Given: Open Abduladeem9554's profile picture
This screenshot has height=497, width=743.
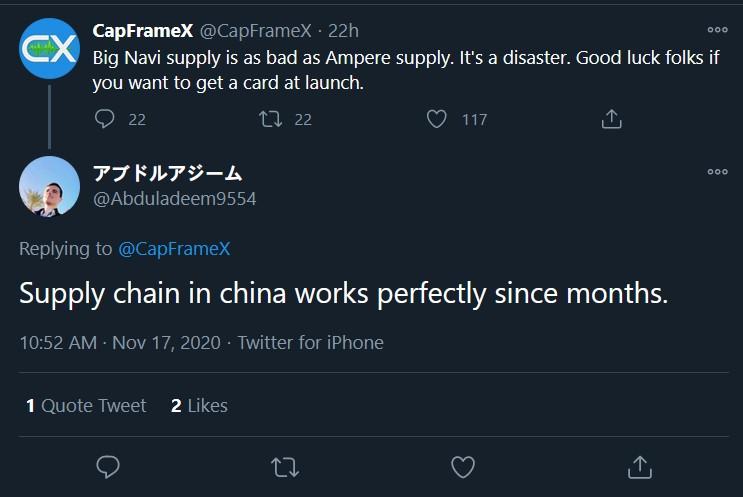Looking at the screenshot, I should click(49, 186).
